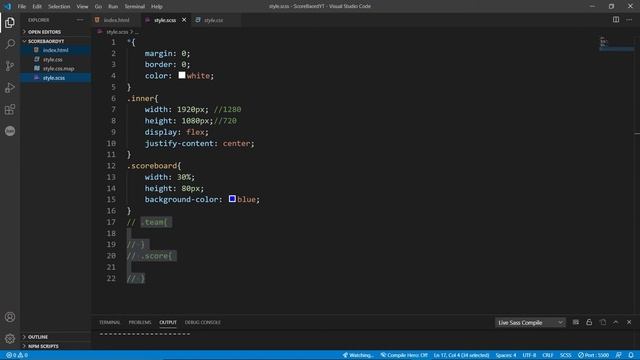Open the Selection menu
The height and width of the screenshot is (360, 640).
point(59,6)
